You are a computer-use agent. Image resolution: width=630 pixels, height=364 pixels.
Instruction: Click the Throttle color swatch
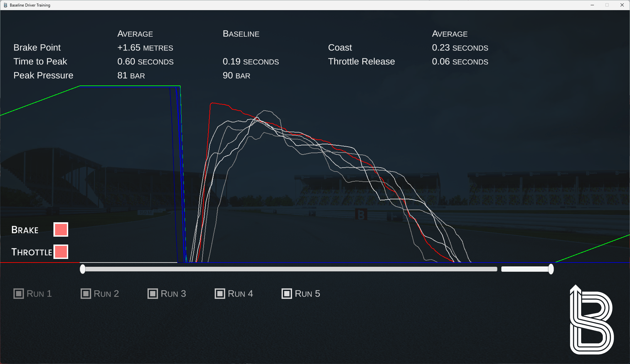pyautogui.click(x=61, y=252)
